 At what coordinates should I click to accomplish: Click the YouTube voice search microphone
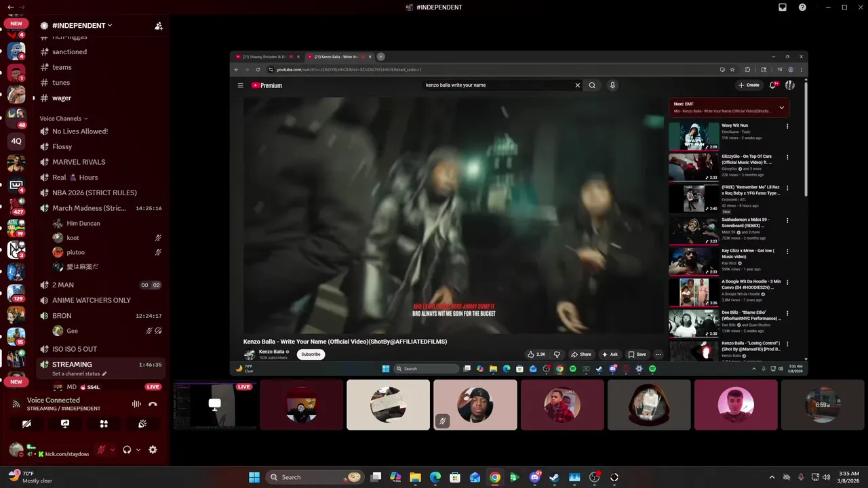click(x=612, y=85)
